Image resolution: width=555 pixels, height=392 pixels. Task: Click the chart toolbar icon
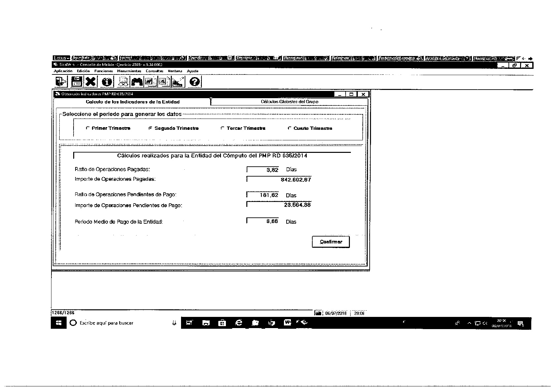click(178, 81)
